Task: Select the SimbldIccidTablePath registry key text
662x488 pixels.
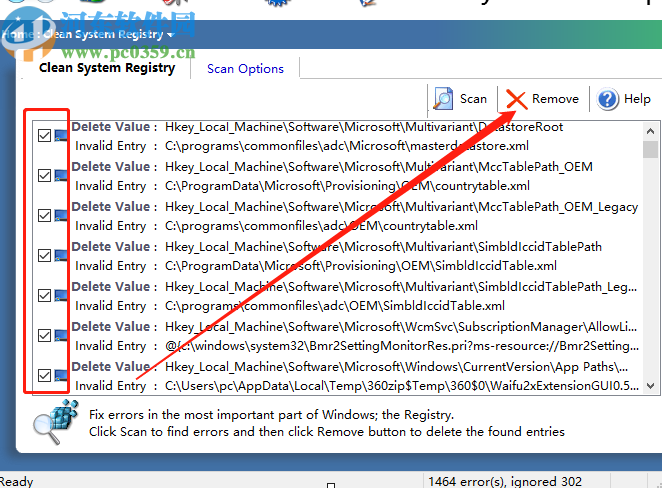Action: tap(383, 247)
